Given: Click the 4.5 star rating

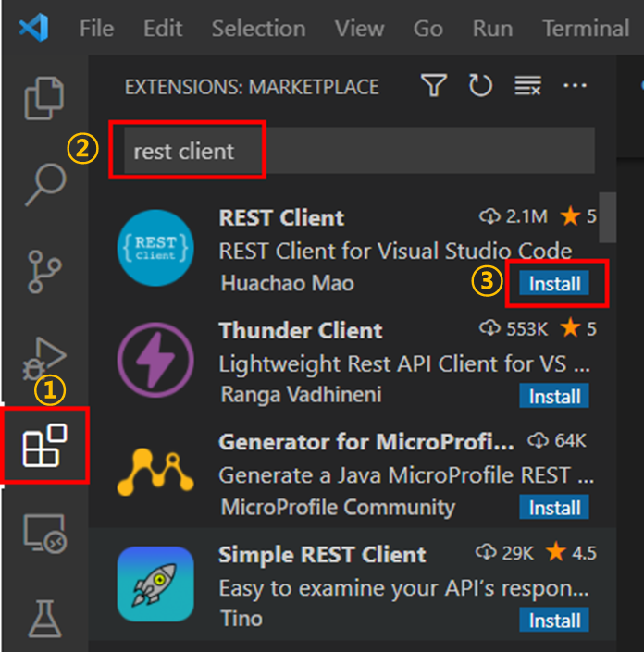Looking at the screenshot, I should pyautogui.click(x=571, y=553).
